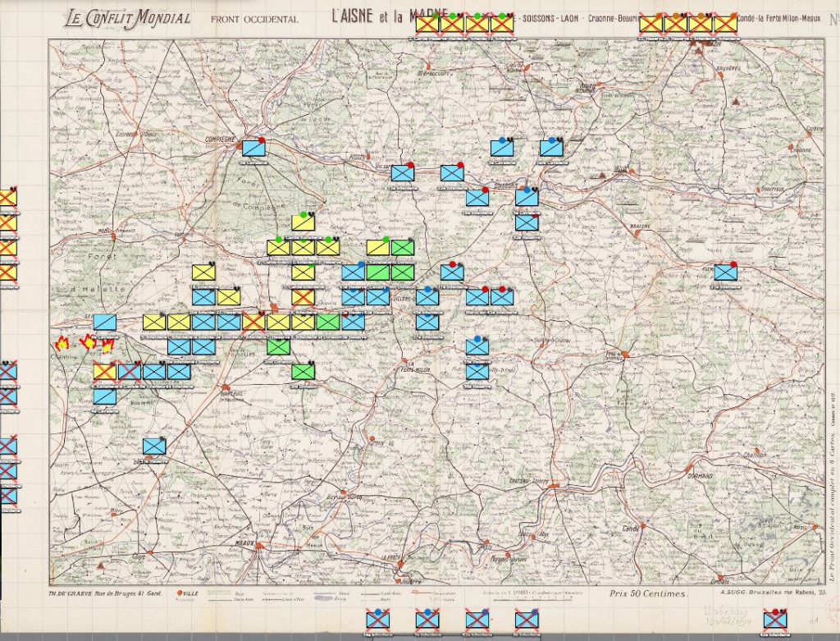This screenshot has height=641, width=840.
Task: Click the 'Prix 50 Centimes' text
Action: click(647, 593)
